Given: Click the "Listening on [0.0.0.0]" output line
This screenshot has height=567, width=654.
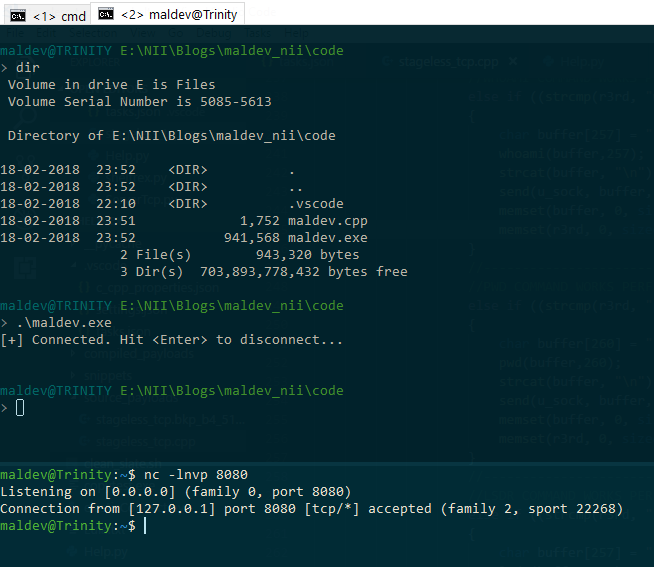Looking at the screenshot, I should (175, 492).
